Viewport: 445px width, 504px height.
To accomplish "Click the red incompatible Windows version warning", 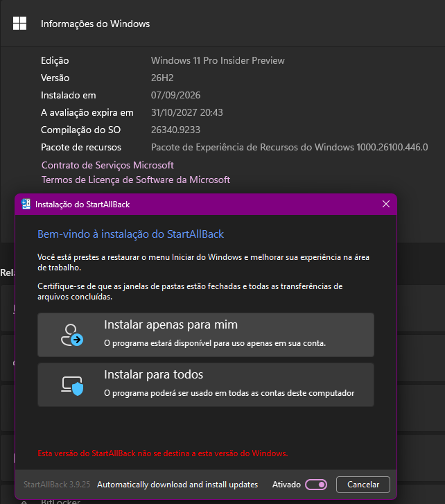I will tap(163, 453).
